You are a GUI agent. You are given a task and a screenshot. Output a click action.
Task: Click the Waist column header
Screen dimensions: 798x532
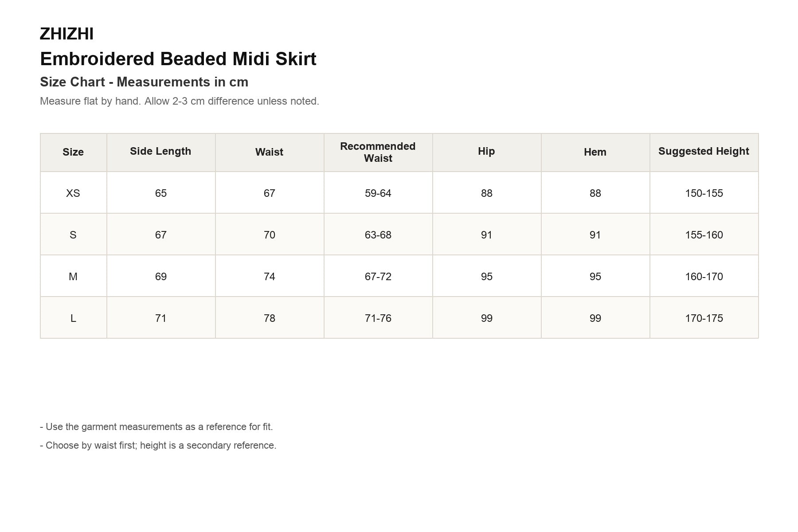coord(270,153)
